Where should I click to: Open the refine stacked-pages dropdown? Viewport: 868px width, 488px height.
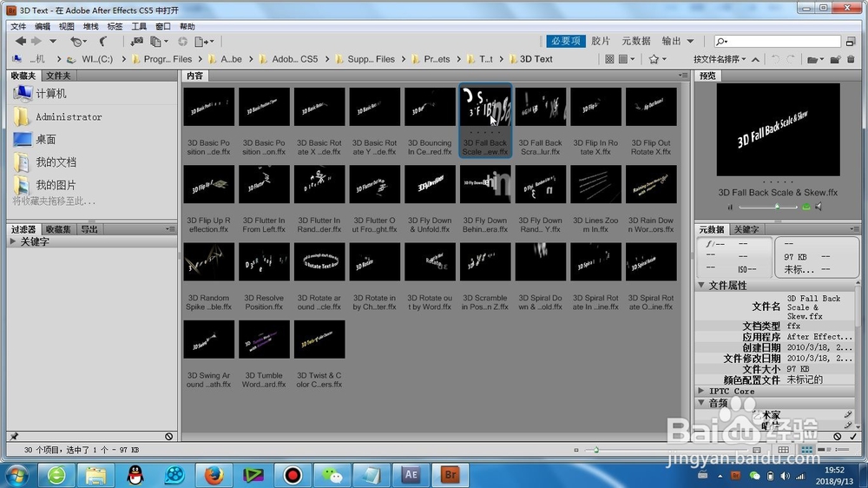[159, 42]
